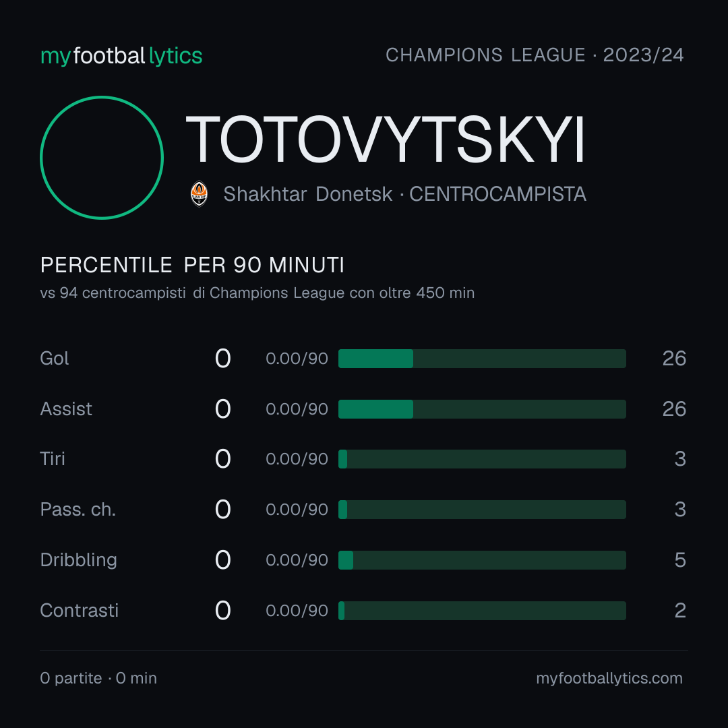This screenshot has width=728, height=728.
Task: Click the Gol stat label
Action: tap(55, 359)
